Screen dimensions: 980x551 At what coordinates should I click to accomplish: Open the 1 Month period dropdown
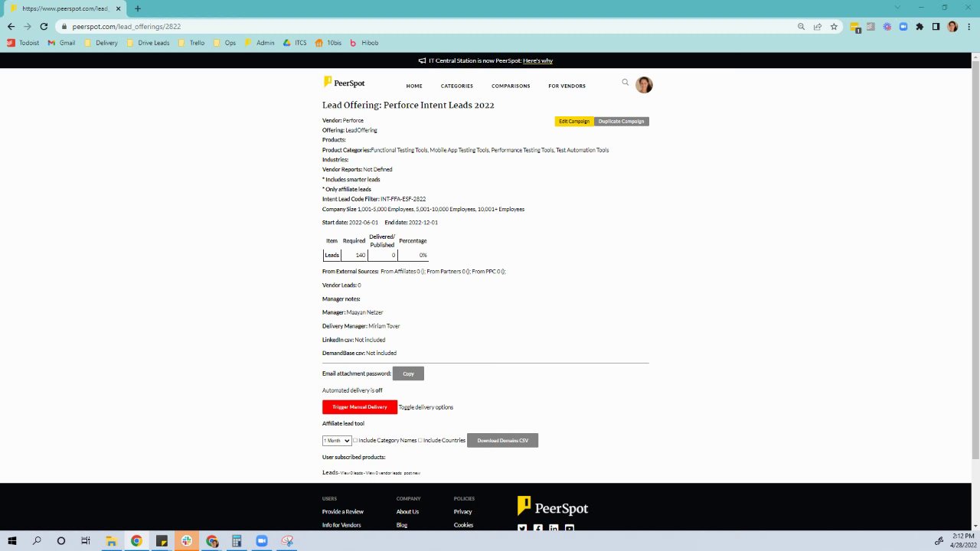pos(337,441)
